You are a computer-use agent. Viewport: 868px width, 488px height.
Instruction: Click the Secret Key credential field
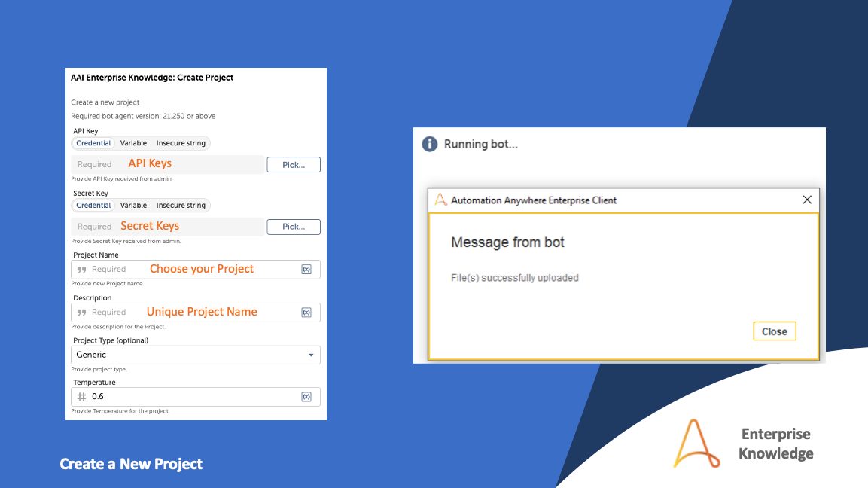168,227
